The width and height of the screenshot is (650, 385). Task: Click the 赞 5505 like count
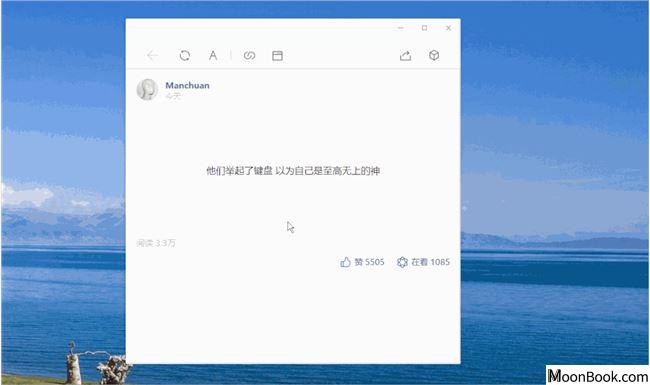pyautogui.click(x=369, y=262)
